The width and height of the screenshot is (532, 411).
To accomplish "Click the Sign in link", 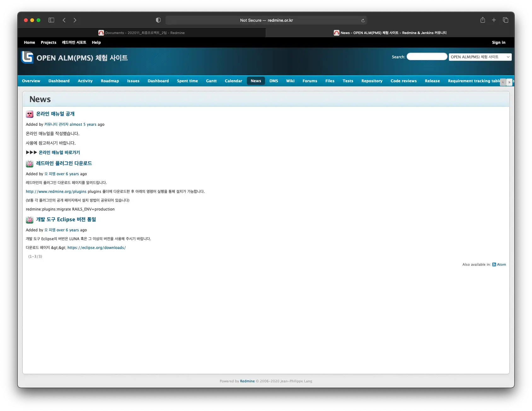I will [x=499, y=43].
